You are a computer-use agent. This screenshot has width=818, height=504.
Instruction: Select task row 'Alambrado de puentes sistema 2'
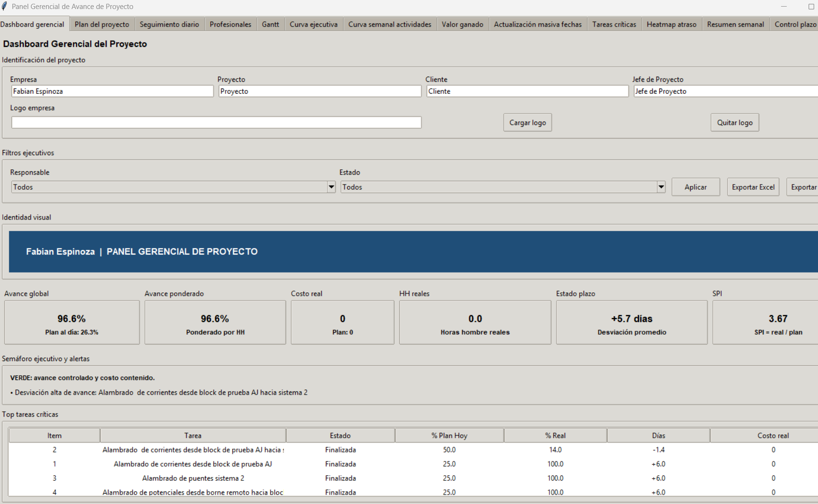pyautogui.click(x=413, y=478)
